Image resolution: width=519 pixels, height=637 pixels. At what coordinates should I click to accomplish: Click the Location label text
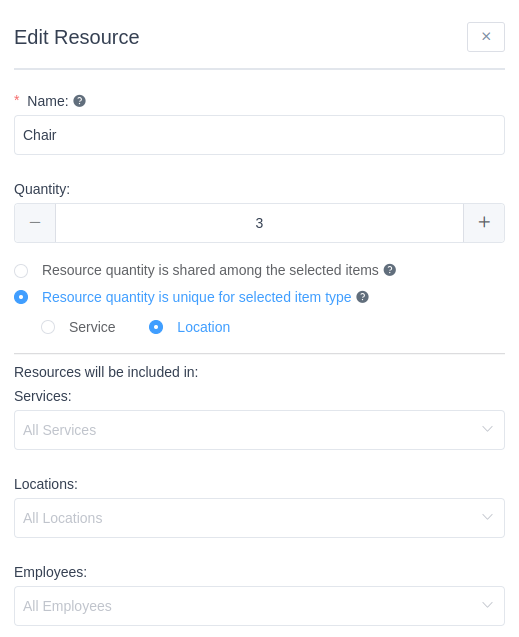tap(203, 327)
